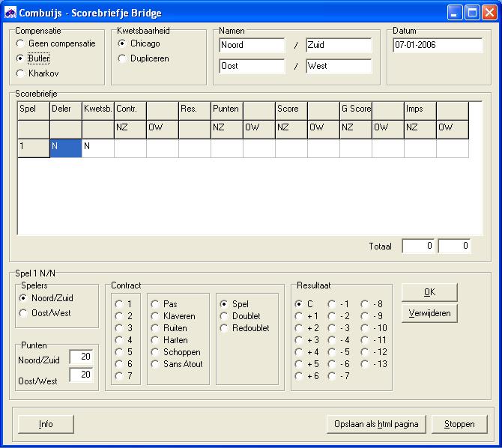Choose result +2 overtricks
The height and width of the screenshot is (448, 502).
299,328
